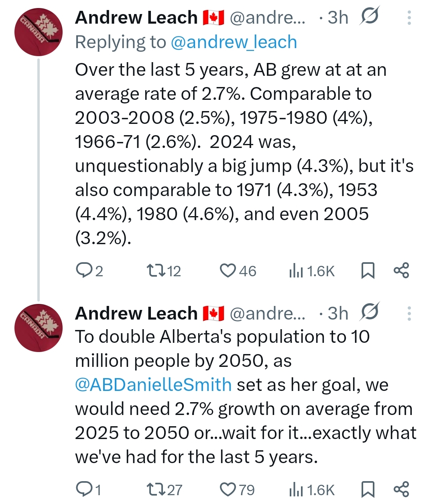Bookmark the tweet about doubling population

(368, 489)
